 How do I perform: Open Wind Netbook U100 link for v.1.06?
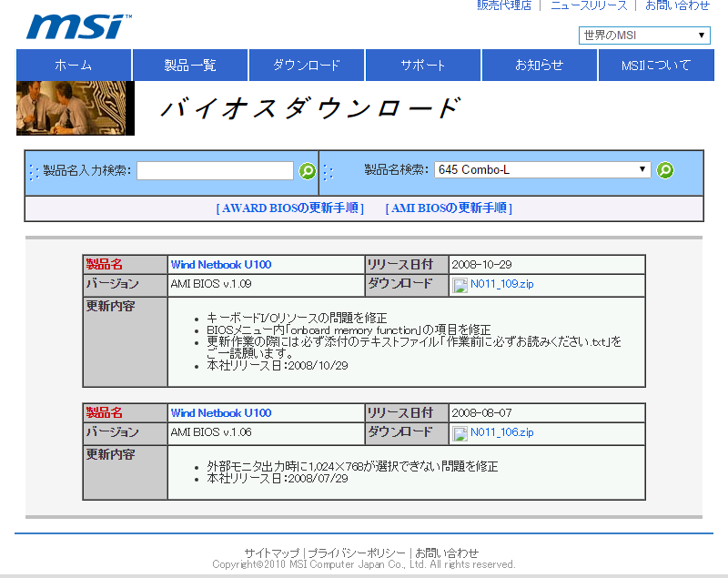(x=221, y=413)
